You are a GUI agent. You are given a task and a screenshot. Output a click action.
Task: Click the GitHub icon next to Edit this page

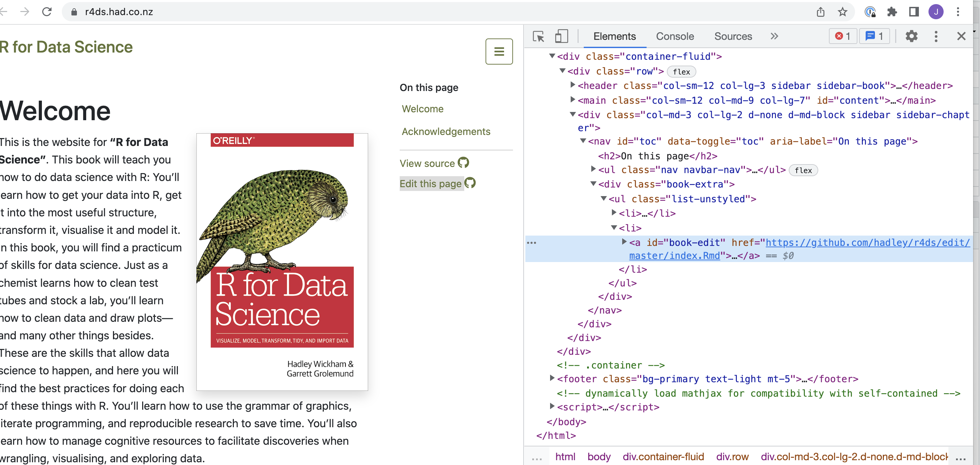[470, 183]
